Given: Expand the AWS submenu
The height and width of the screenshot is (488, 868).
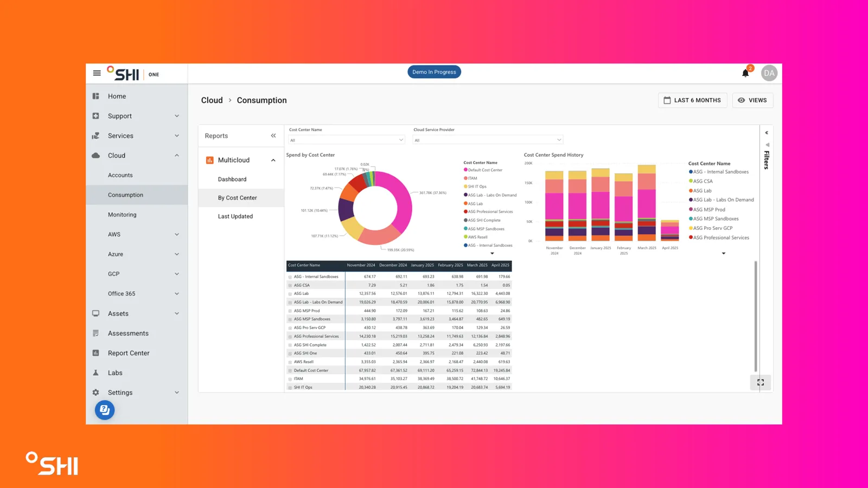Looking at the screenshot, I should point(177,234).
